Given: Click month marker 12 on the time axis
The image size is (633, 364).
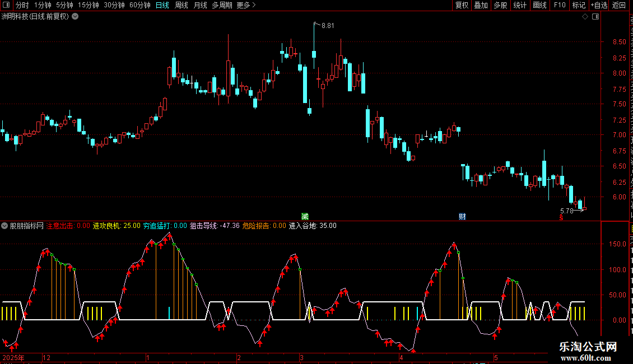Looking at the screenshot, I should (46, 358).
